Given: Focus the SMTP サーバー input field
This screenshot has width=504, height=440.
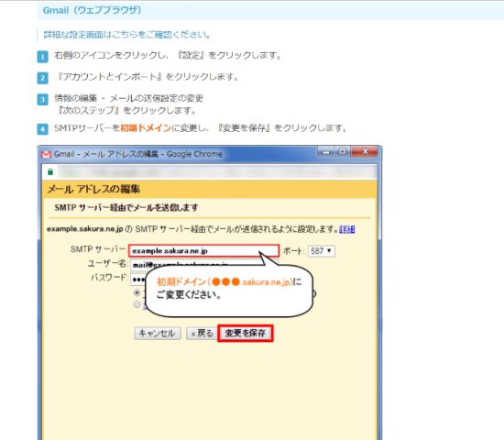Looking at the screenshot, I should coord(203,251).
